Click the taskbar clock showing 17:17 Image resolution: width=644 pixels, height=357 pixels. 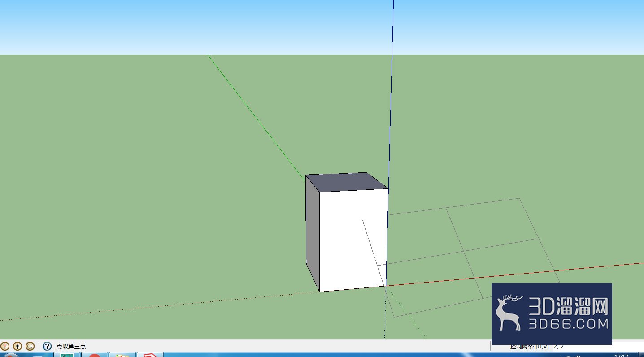point(621,355)
